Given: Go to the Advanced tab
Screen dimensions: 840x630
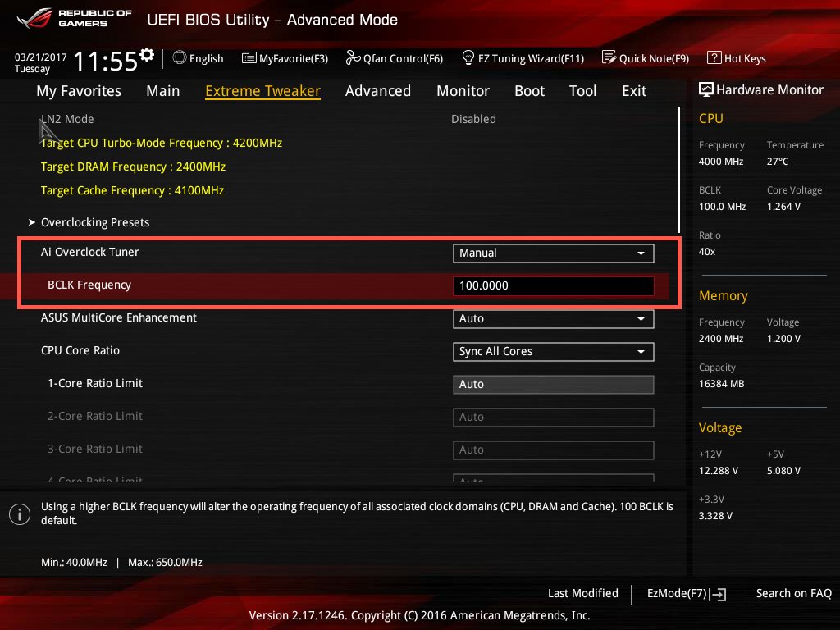Looking at the screenshot, I should click(378, 91).
